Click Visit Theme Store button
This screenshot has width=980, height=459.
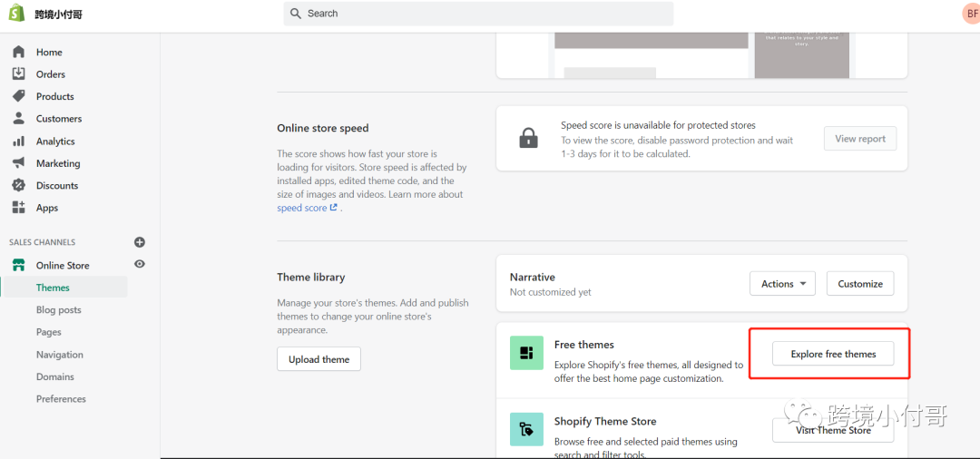833,430
